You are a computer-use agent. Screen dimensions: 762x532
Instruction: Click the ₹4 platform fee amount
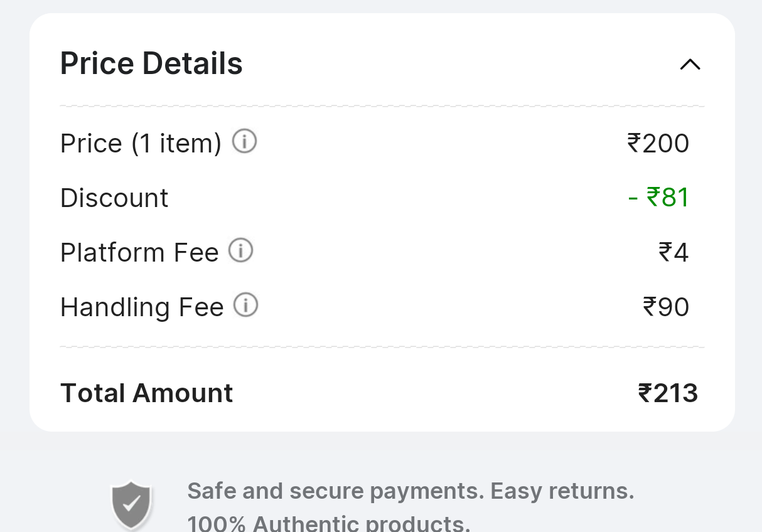pos(673,253)
